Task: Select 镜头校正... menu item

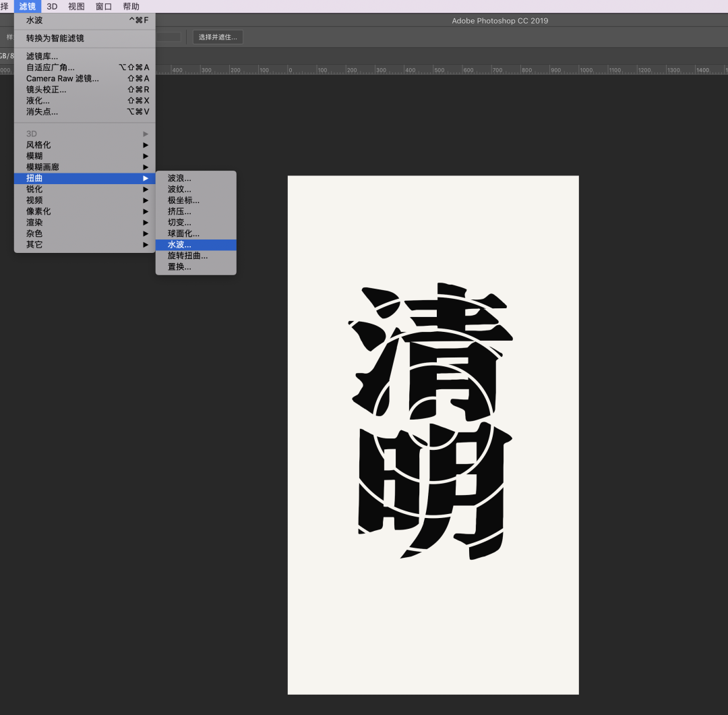Action: [46, 90]
